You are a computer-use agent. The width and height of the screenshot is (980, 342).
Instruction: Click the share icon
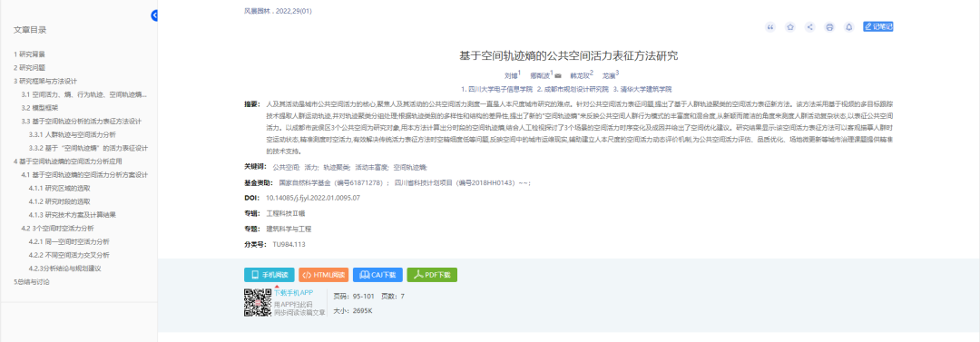(x=810, y=27)
